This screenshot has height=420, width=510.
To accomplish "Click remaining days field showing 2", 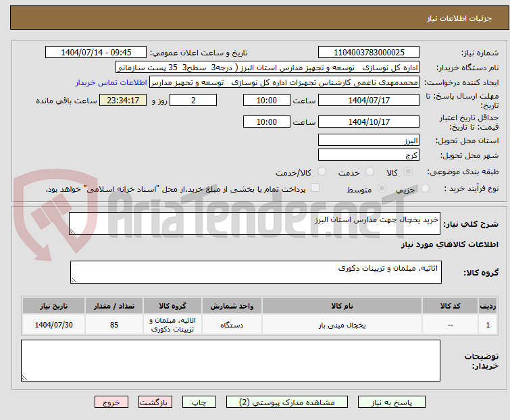I will tap(193, 100).
